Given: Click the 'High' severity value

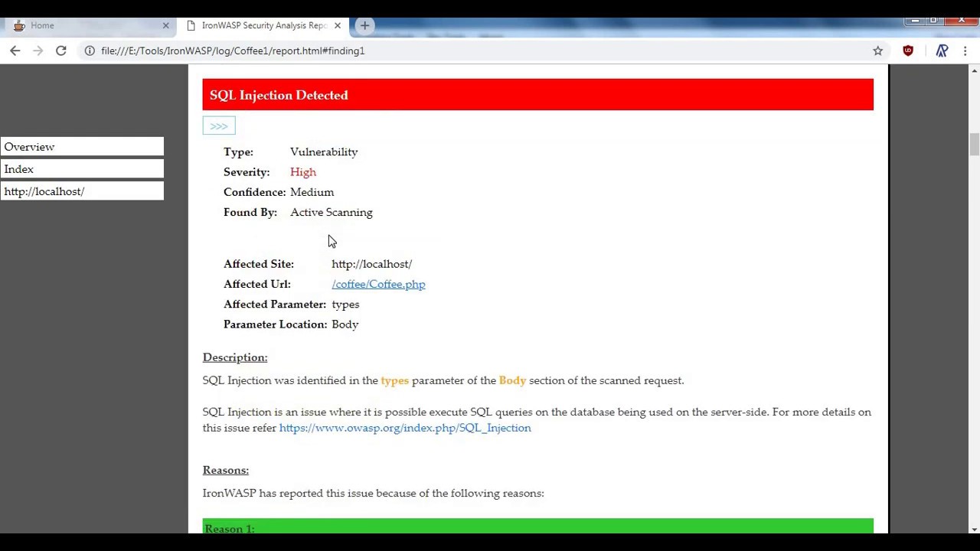Looking at the screenshot, I should (x=303, y=172).
